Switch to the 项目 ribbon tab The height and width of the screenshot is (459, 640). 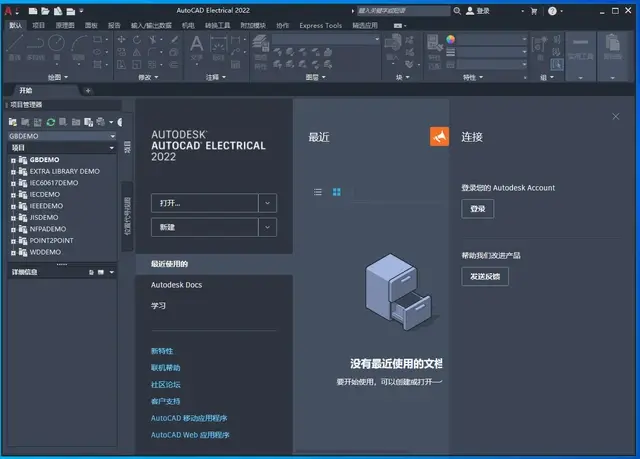[38, 25]
